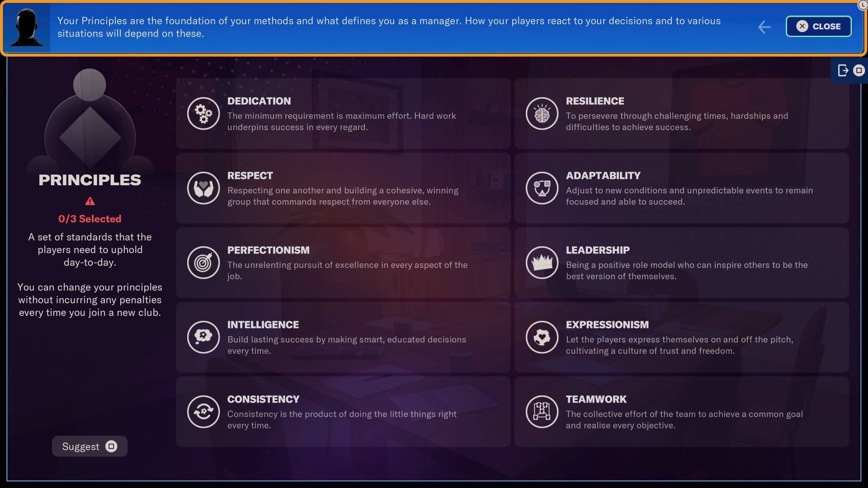This screenshot has height=488, width=868.
Task: Select the Adaptability principle icon
Action: (x=541, y=188)
